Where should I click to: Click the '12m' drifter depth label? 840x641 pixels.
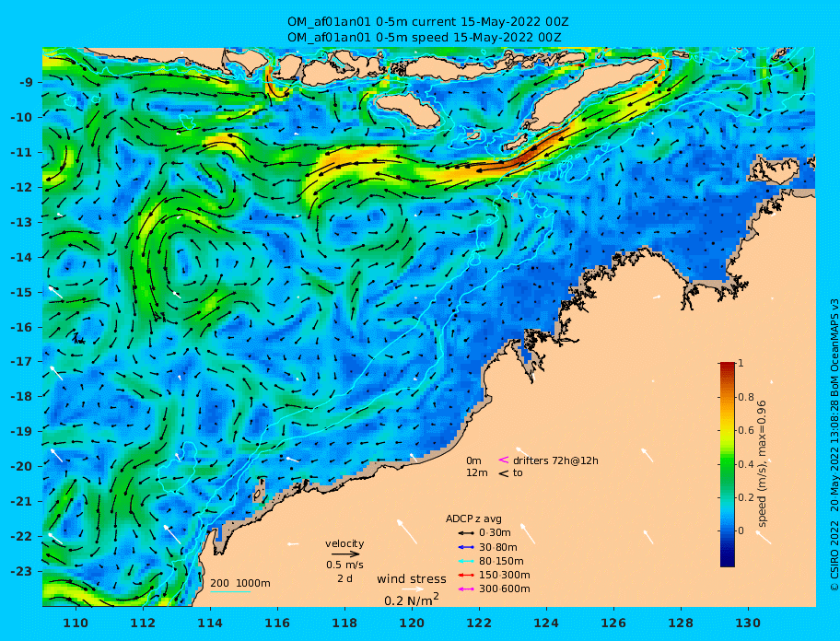(477, 473)
